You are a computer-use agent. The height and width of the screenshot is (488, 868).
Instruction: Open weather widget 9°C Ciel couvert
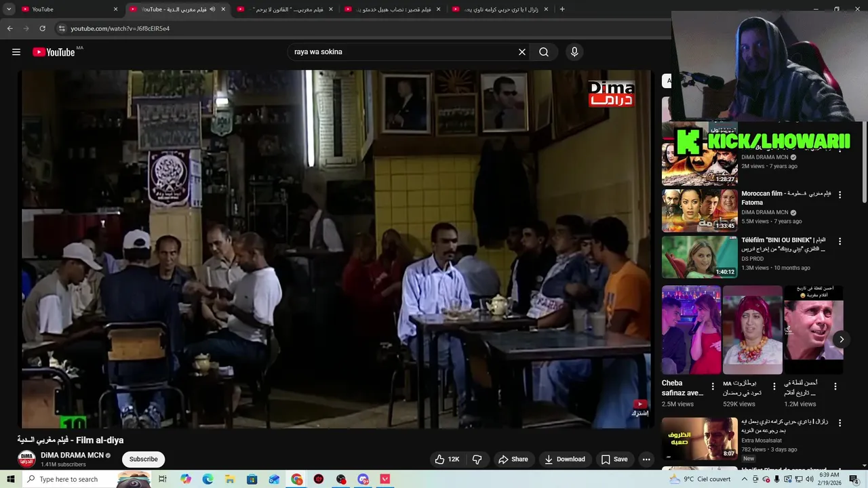(x=699, y=479)
